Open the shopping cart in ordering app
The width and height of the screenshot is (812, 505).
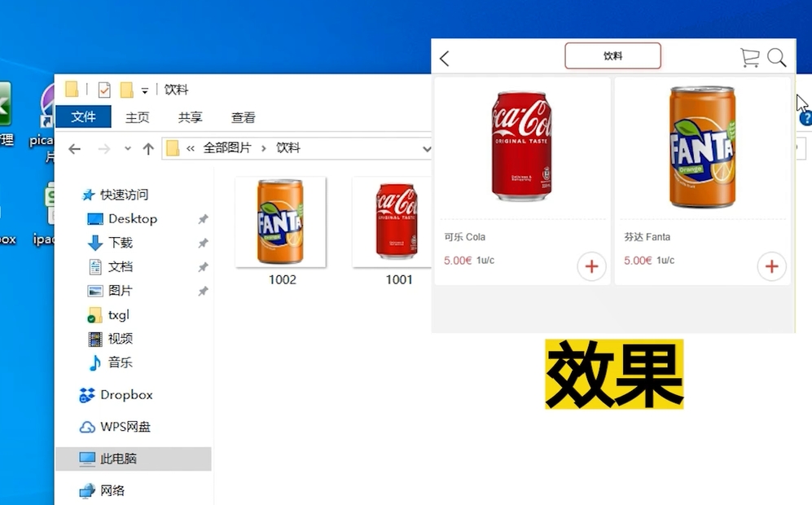(x=749, y=58)
